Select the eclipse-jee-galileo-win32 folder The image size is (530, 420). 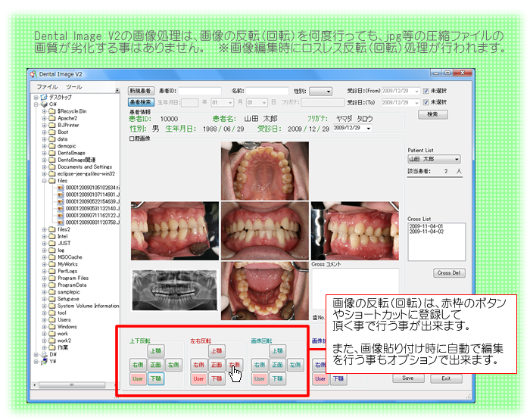(x=86, y=174)
